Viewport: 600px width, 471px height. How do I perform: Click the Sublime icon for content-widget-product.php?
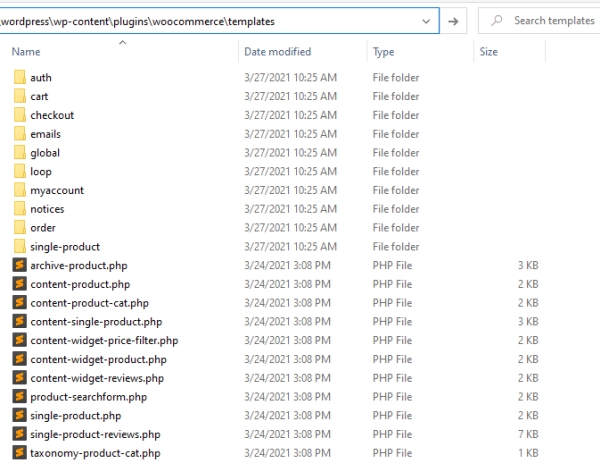[x=20, y=359]
